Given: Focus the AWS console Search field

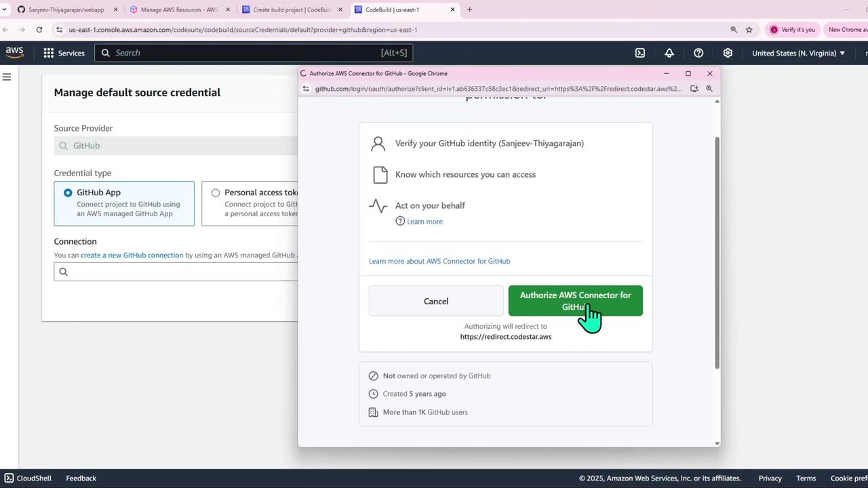Looking at the screenshot, I should click(x=254, y=53).
